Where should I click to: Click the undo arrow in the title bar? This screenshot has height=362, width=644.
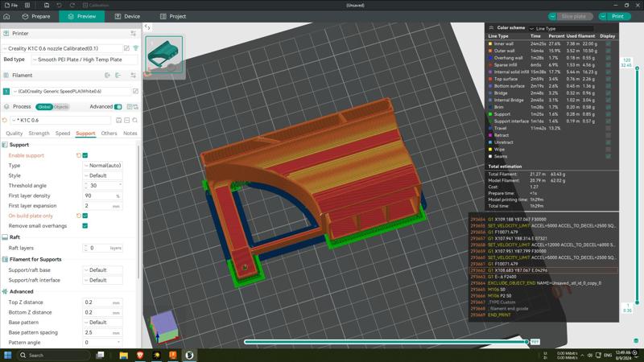click(x=59, y=5)
